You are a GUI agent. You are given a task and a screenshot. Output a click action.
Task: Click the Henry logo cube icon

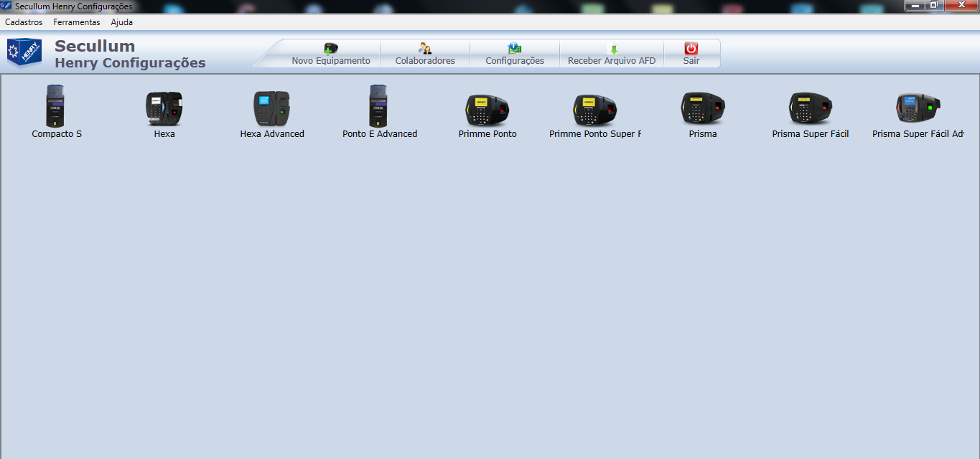point(24,52)
